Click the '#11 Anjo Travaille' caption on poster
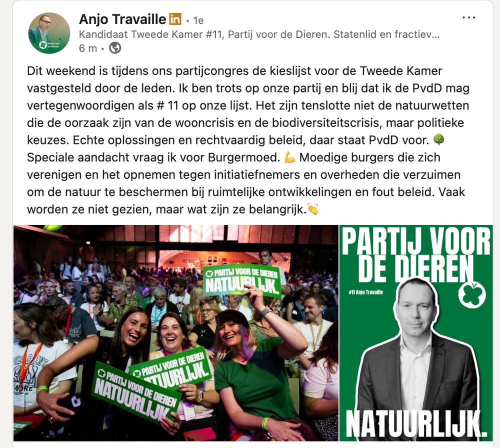Screen dimensions: 500x448 pyautogui.click(x=366, y=292)
